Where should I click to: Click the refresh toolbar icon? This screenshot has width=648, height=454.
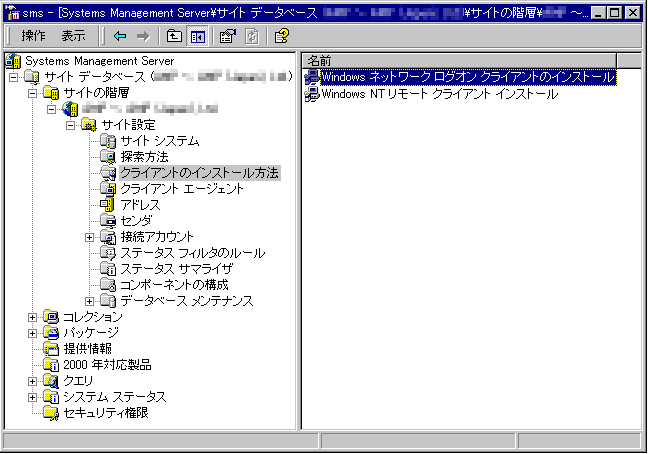(x=251, y=36)
